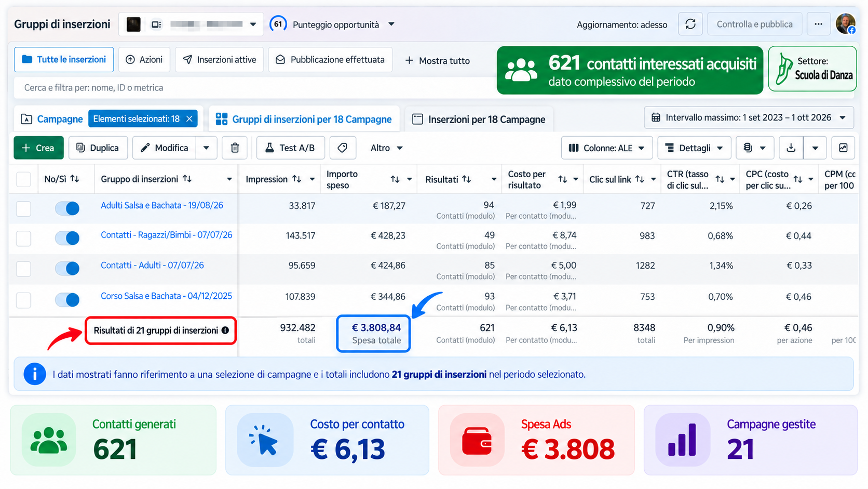Click the green Crea button
The width and height of the screenshot is (868, 489).
coord(38,148)
